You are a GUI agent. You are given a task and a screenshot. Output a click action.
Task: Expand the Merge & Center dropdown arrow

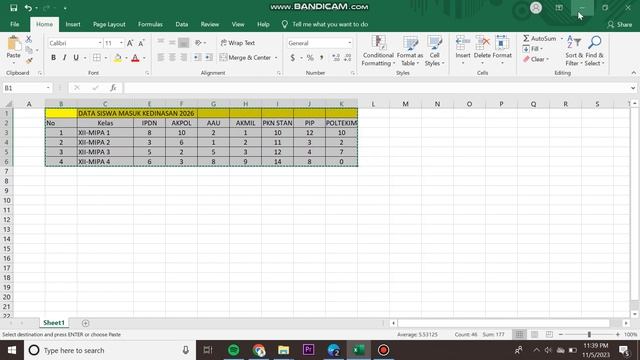coord(276,58)
